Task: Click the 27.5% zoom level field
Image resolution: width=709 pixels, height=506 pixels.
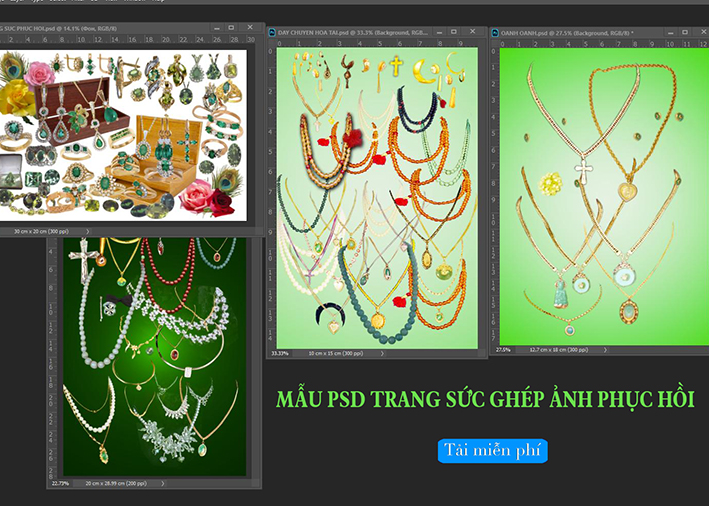Action: (503, 350)
